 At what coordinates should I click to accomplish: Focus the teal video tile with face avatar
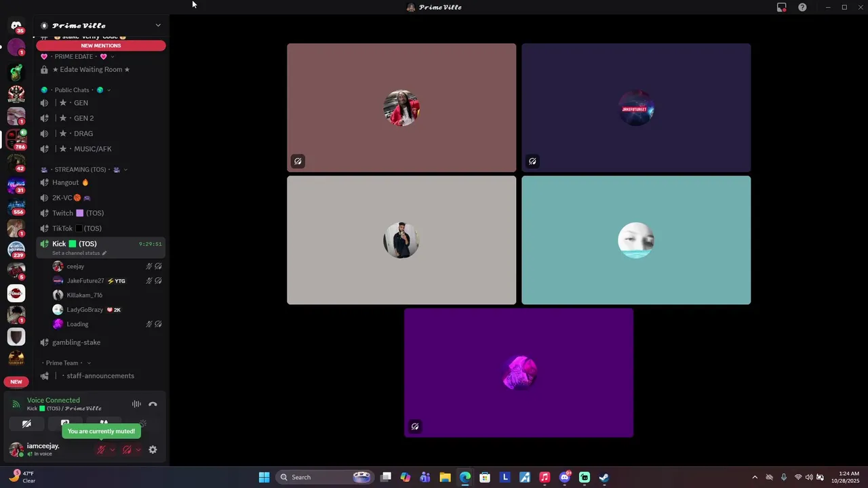coord(636,240)
